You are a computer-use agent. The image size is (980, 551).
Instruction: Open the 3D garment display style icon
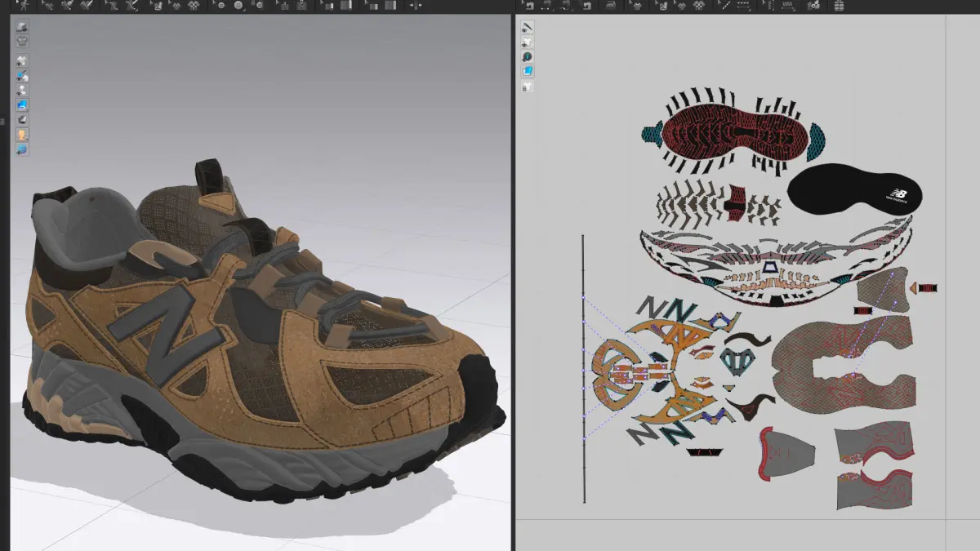tap(22, 25)
